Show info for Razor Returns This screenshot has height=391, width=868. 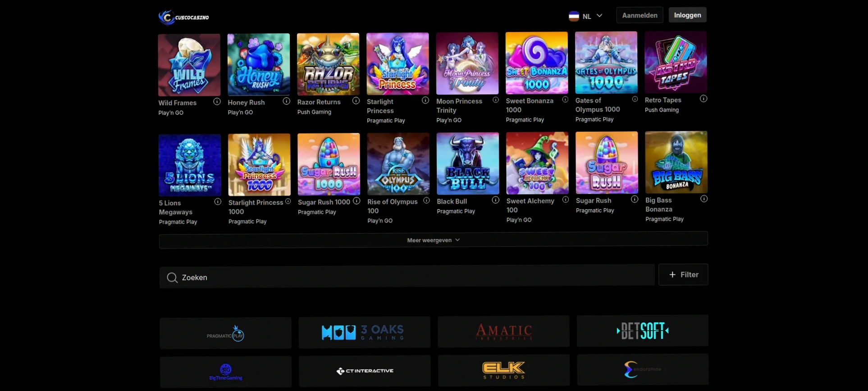[356, 101]
